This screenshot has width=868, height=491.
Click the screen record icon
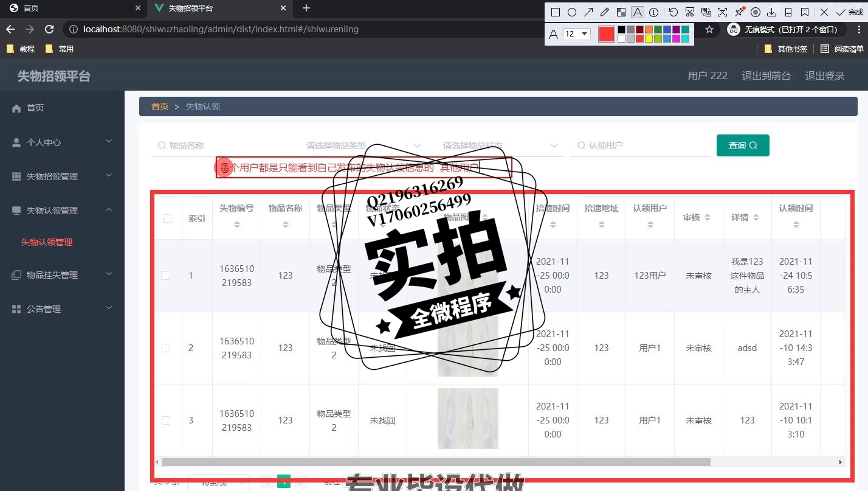756,12
